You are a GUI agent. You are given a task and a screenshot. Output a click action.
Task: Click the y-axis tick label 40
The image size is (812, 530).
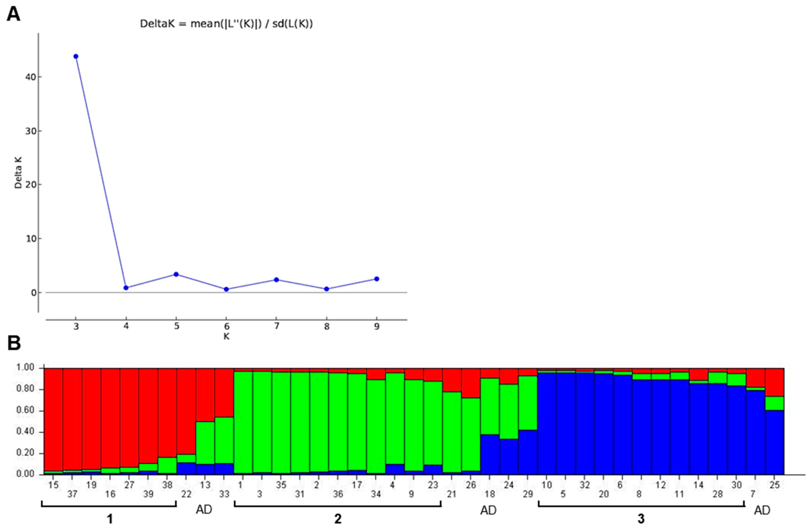pyautogui.click(x=30, y=77)
